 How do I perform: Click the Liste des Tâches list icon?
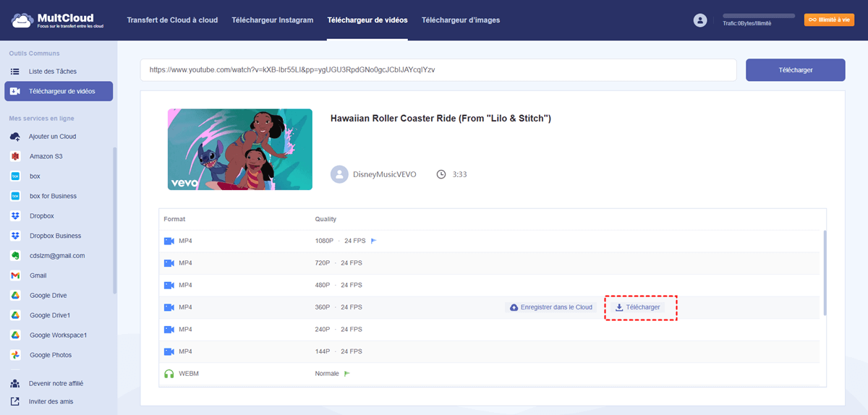point(14,72)
